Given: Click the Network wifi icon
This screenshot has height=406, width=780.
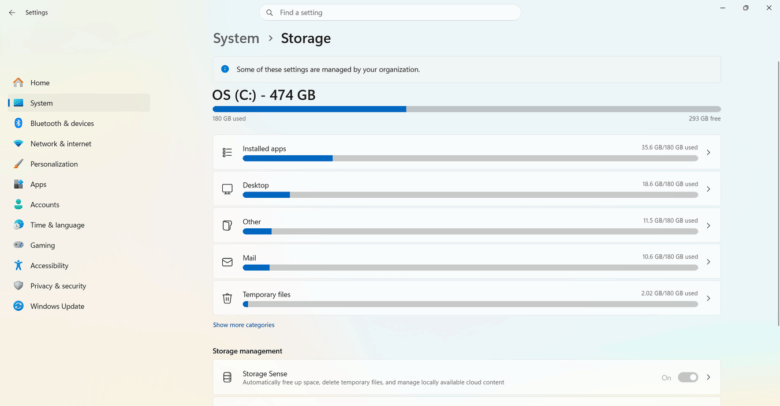Looking at the screenshot, I should (18, 143).
